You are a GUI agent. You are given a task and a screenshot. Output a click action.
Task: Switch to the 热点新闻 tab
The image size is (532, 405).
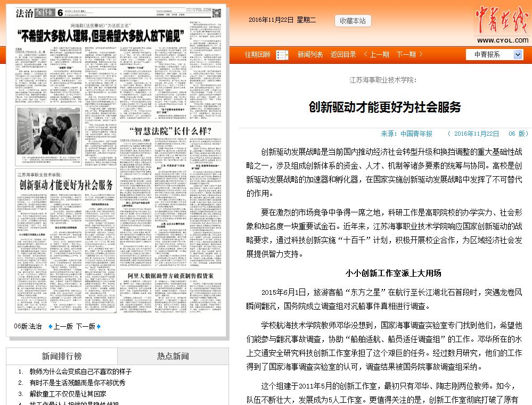point(173,356)
